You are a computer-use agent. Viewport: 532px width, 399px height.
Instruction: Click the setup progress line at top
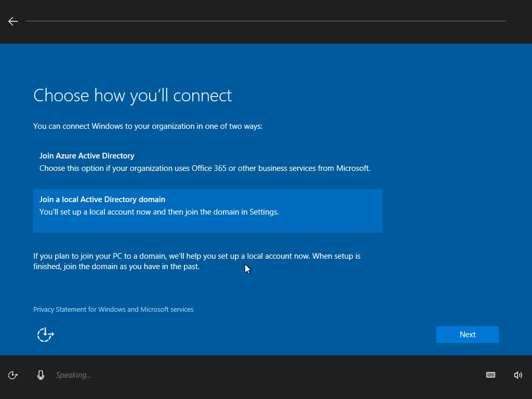point(265,21)
